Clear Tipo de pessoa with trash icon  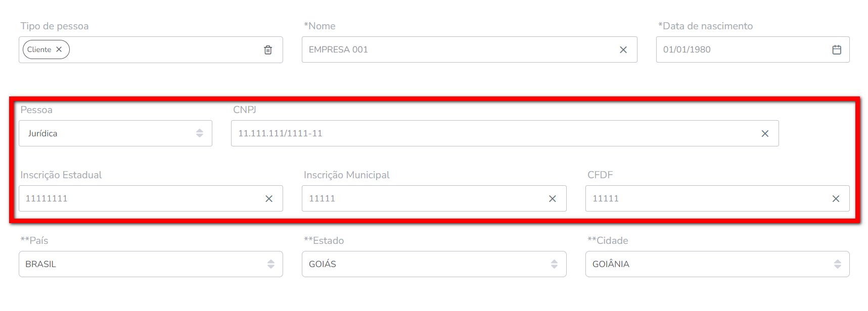point(268,49)
